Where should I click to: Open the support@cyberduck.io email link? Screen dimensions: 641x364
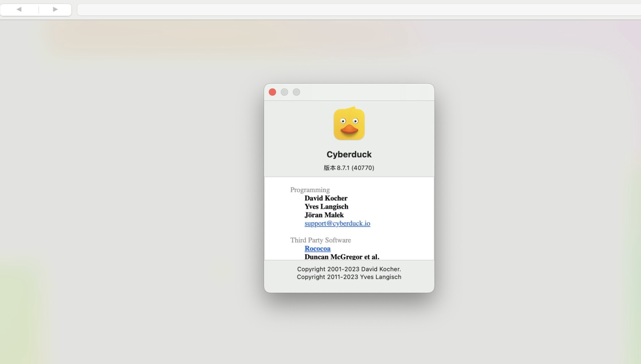(x=337, y=223)
